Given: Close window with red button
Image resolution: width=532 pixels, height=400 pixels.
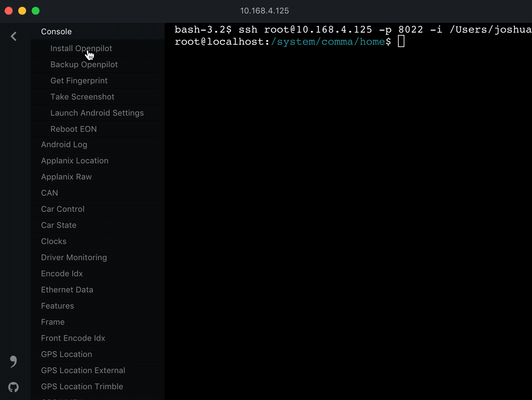Looking at the screenshot, I should 9,11.
